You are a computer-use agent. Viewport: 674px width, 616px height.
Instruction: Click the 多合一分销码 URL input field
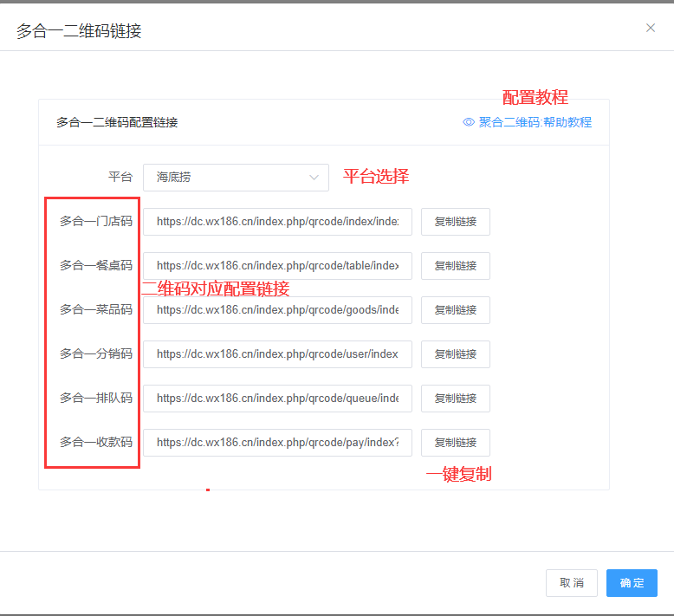point(278,354)
